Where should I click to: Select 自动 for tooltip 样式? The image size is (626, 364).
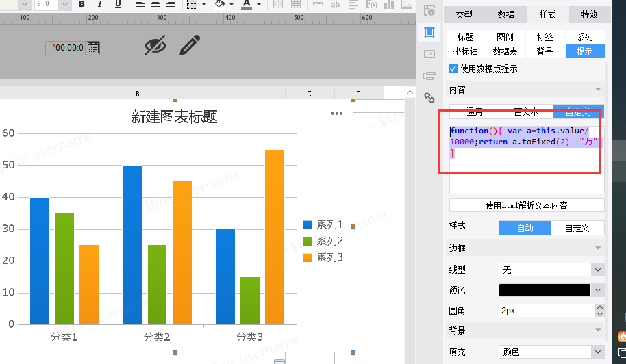[x=525, y=228]
